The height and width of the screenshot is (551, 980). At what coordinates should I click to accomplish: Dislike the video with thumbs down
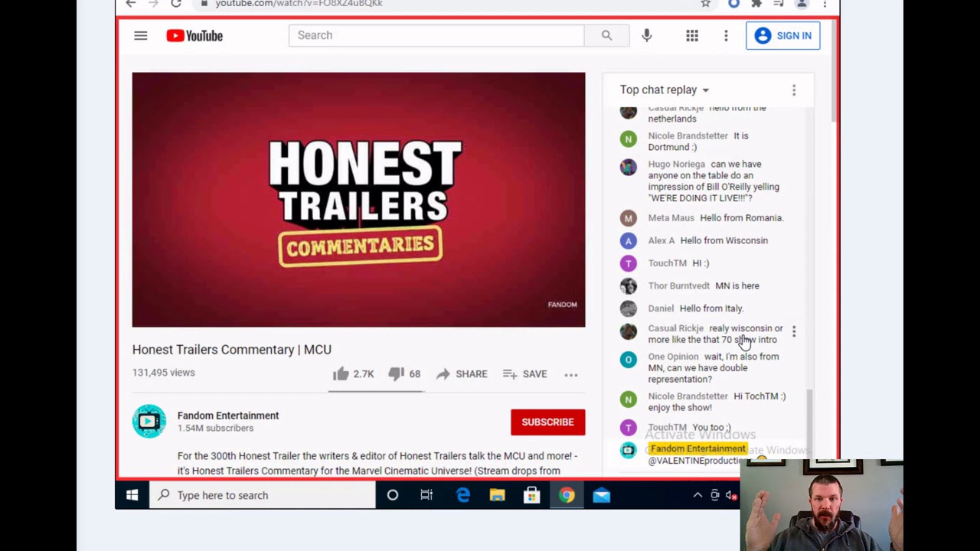pyautogui.click(x=404, y=374)
